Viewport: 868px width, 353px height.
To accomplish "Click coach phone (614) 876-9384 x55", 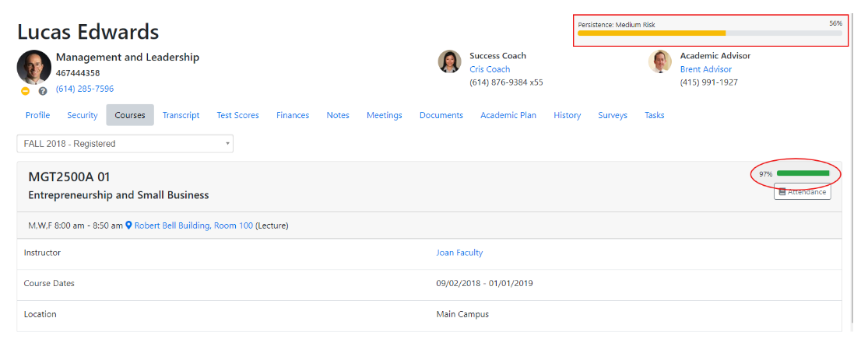I will click(x=507, y=82).
